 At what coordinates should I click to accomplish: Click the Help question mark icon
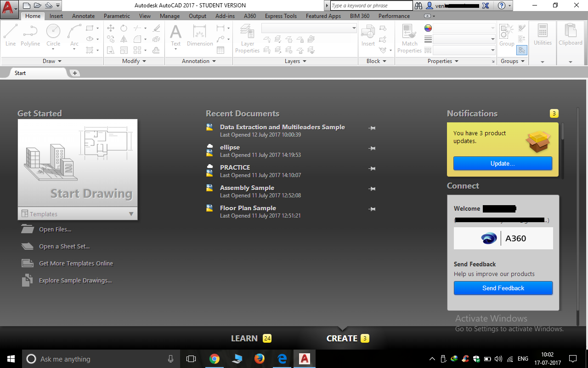[502, 6]
